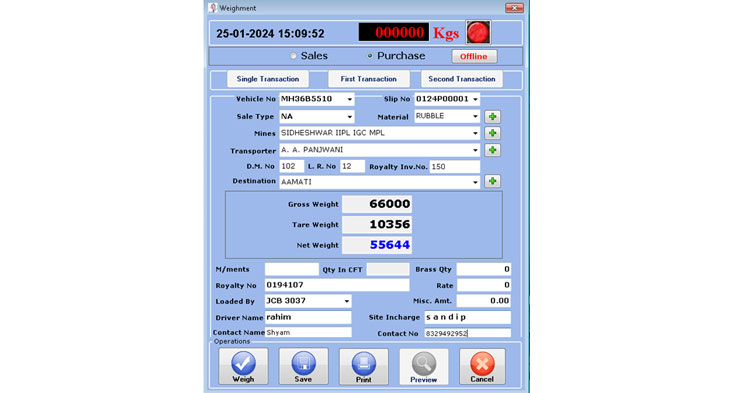Viewport: 732px width, 393px height.
Task: Expand the Destination dropdown
Action: (475, 182)
